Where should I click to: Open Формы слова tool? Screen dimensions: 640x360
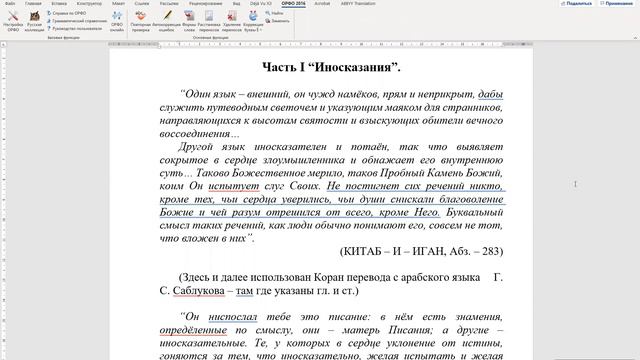click(x=189, y=21)
